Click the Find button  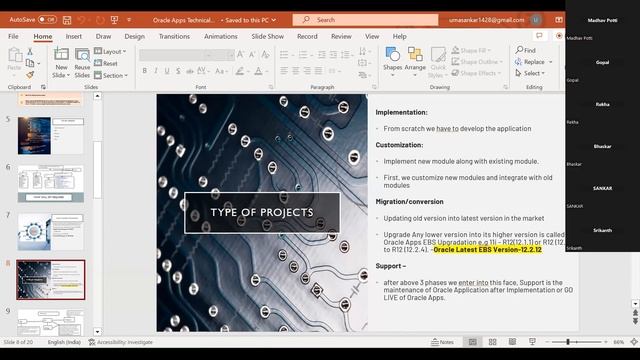[526, 50]
